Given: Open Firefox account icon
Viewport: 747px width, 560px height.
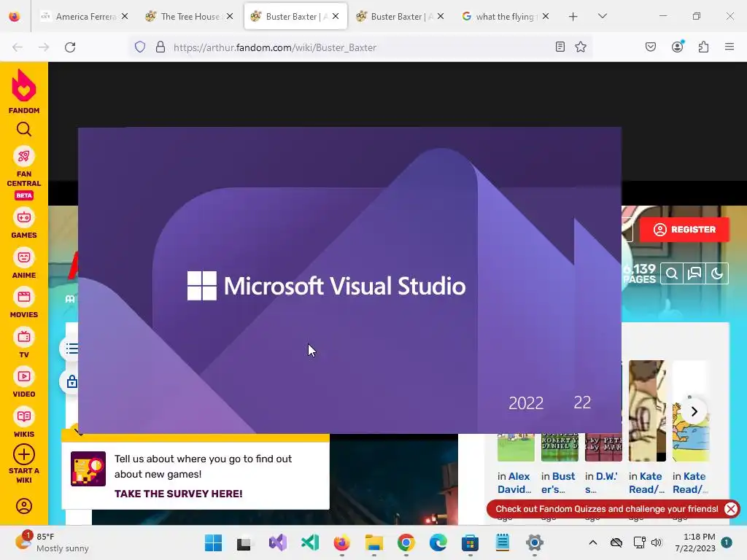Looking at the screenshot, I should [678, 47].
